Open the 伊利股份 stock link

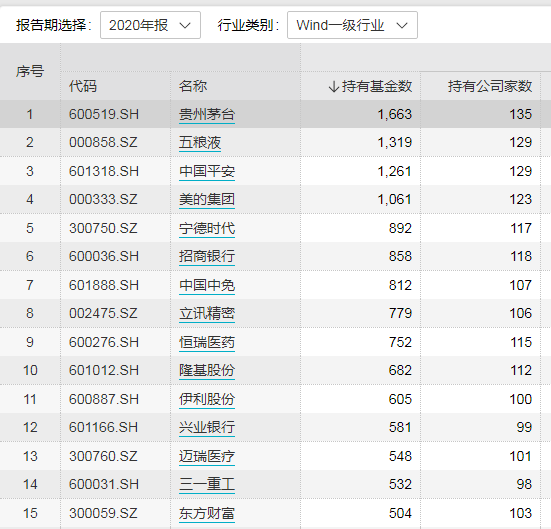click(207, 399)
